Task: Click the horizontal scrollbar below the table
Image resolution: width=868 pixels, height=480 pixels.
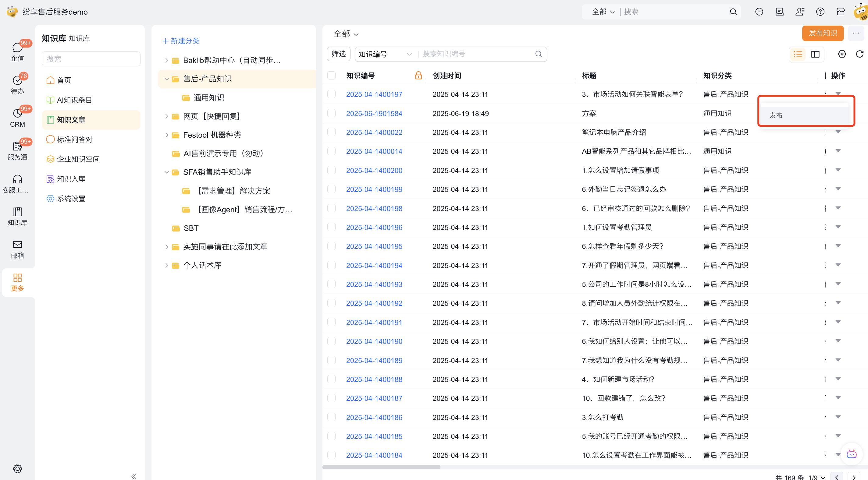Action: point(381,467)
